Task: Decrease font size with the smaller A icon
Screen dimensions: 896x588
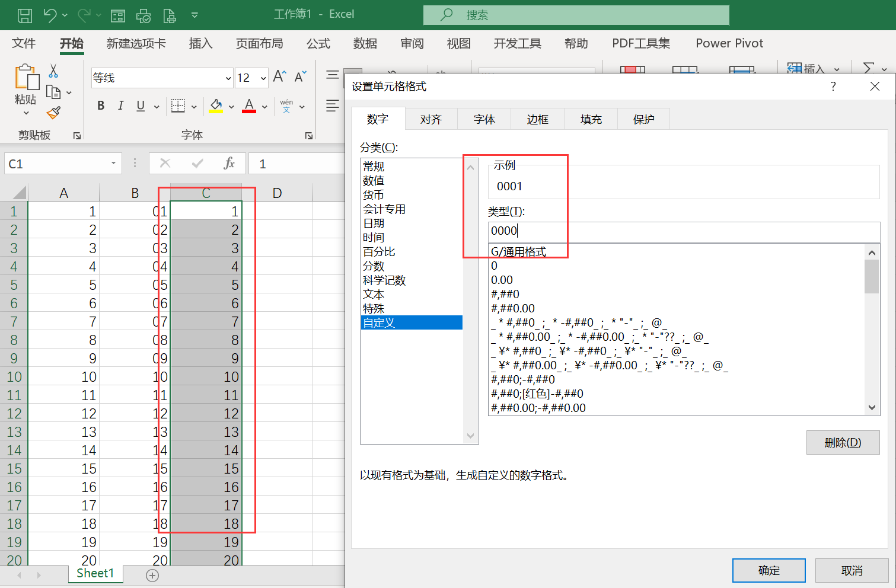Action: [301, 76]
